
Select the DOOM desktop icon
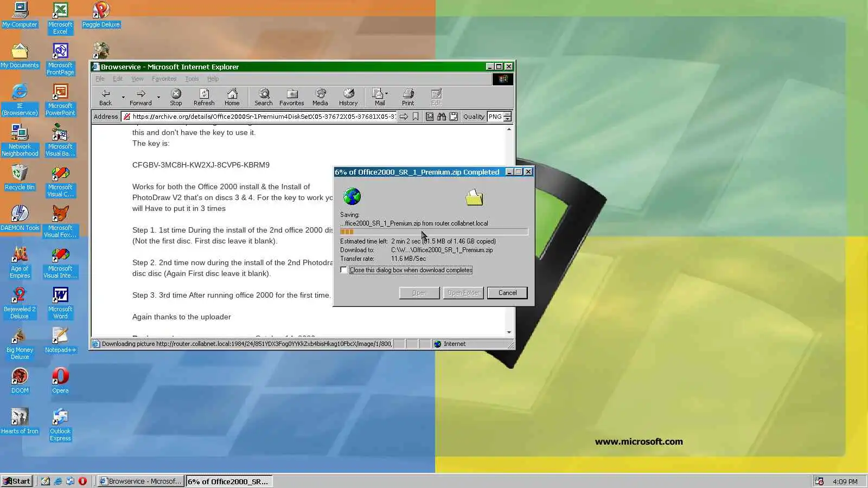click(x=20, y=381)
